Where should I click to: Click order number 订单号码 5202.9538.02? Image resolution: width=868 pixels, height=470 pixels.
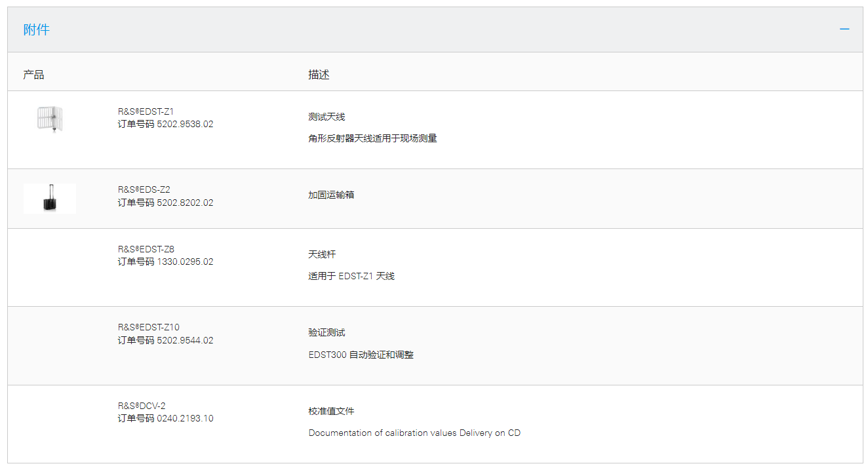click(x=165, y=124)
